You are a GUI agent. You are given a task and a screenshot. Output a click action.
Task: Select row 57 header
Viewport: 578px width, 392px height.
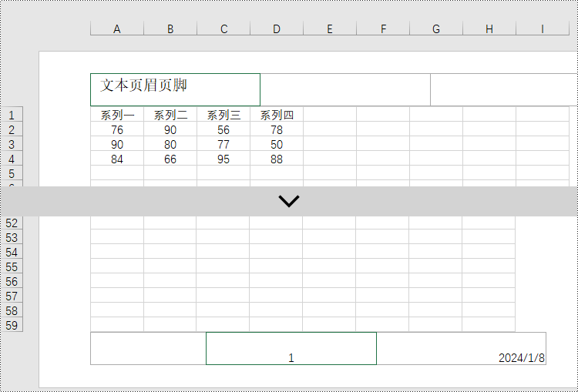click(12, 296)
